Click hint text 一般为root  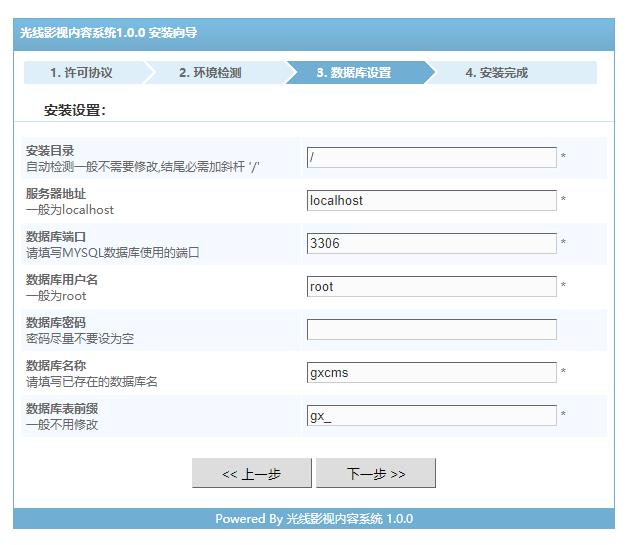pyautogui.click(x=56, y=296)
